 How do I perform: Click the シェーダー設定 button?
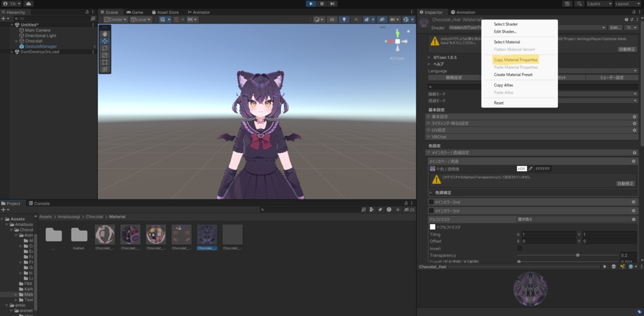tap(611, 77)
